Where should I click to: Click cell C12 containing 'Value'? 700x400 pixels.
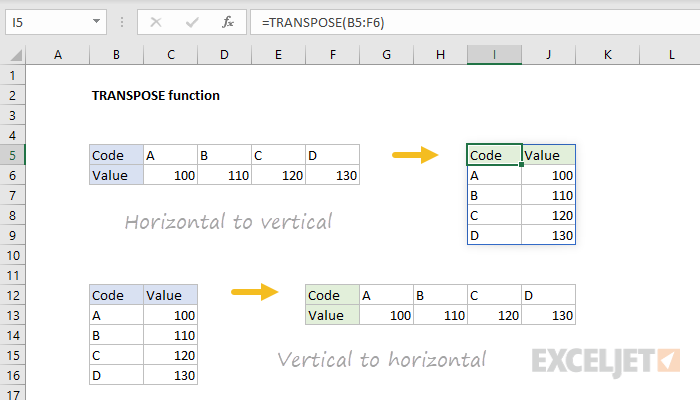coord(171,296)
